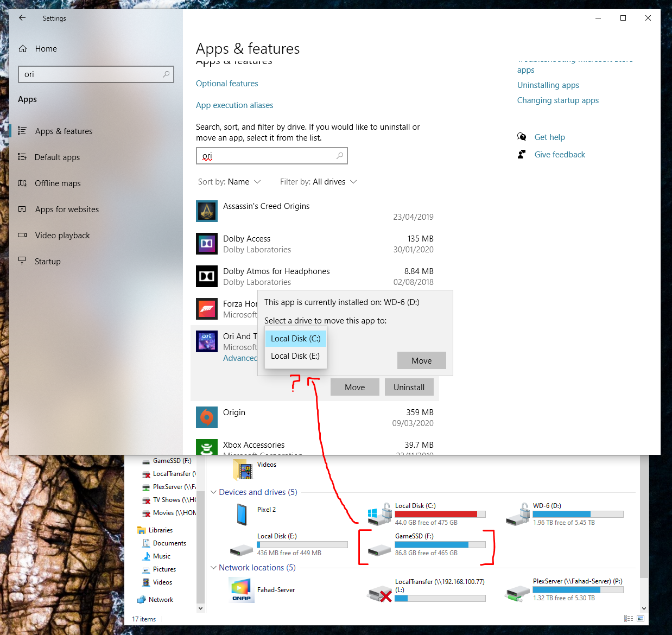Select Pictures library in nav tree
This screenshot has width=672, height=635.
click(159, 569)
